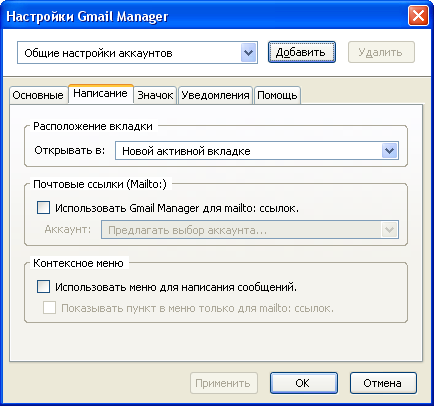
Task: Expand the 'Открывать в' tab location dropdown
Action: (257, 151)
